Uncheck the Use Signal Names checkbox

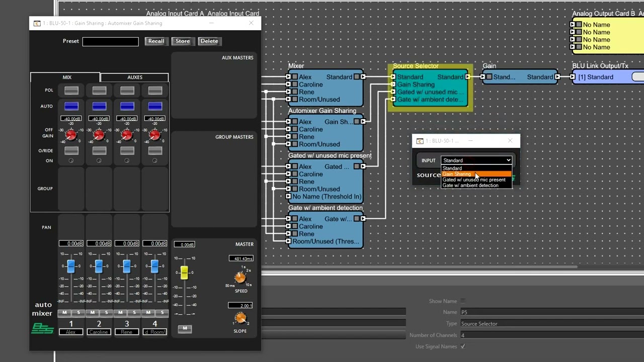pos(463,346)
